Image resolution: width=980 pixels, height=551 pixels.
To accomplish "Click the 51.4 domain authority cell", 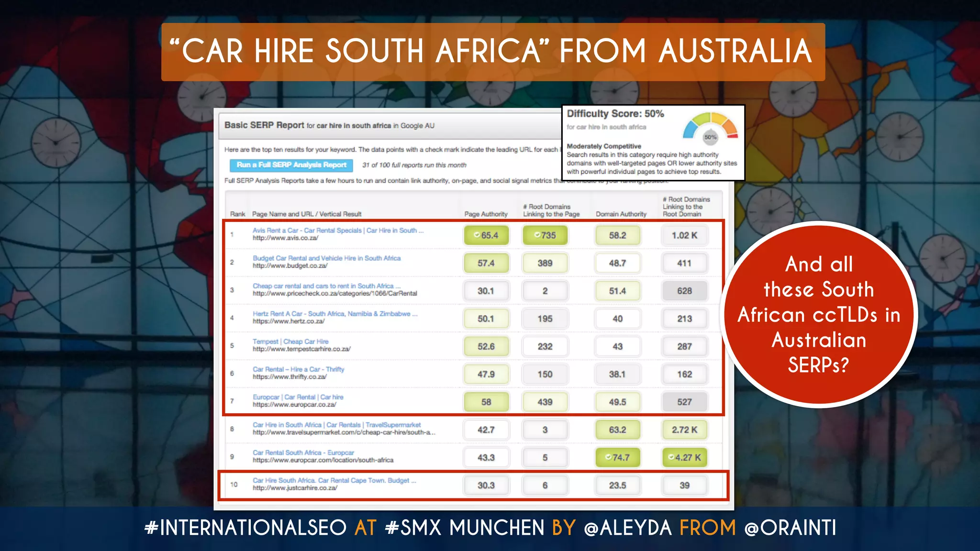I will (617, 291).
